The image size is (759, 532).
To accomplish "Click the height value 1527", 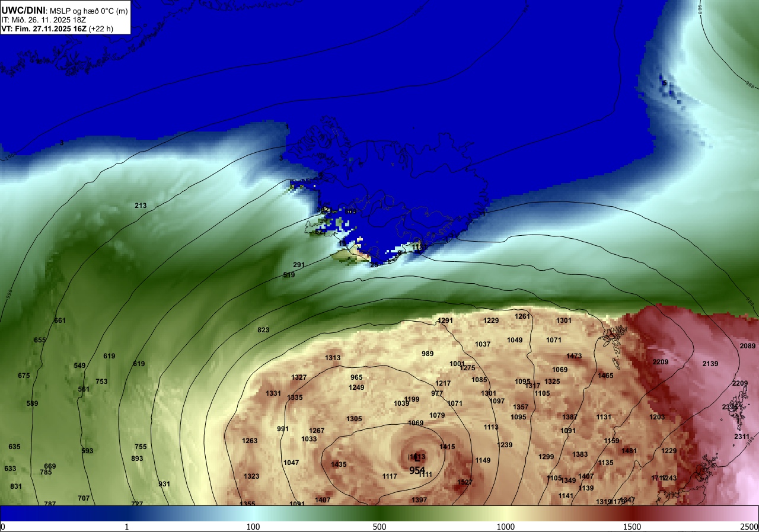I will [x=465, y=482].
